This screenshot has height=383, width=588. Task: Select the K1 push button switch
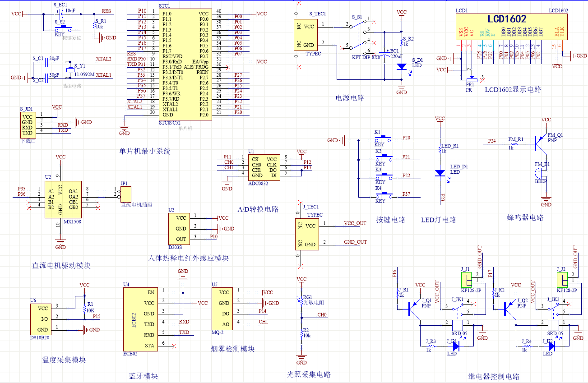(381, 138)
